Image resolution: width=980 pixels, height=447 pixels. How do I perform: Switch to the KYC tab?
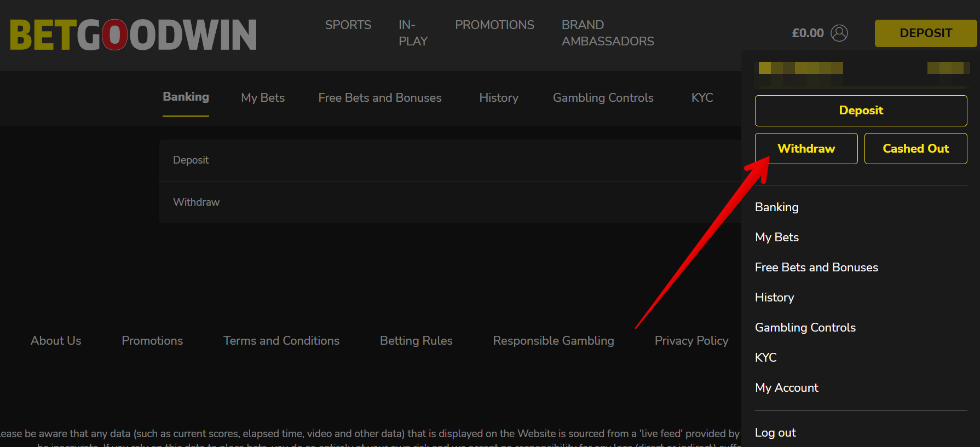tap(702, 97)
